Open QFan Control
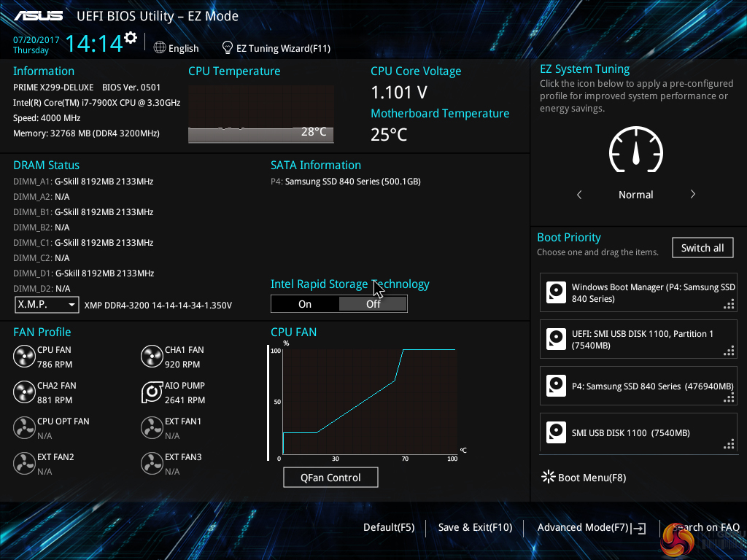The image size is (747, 560). point(330,477)
